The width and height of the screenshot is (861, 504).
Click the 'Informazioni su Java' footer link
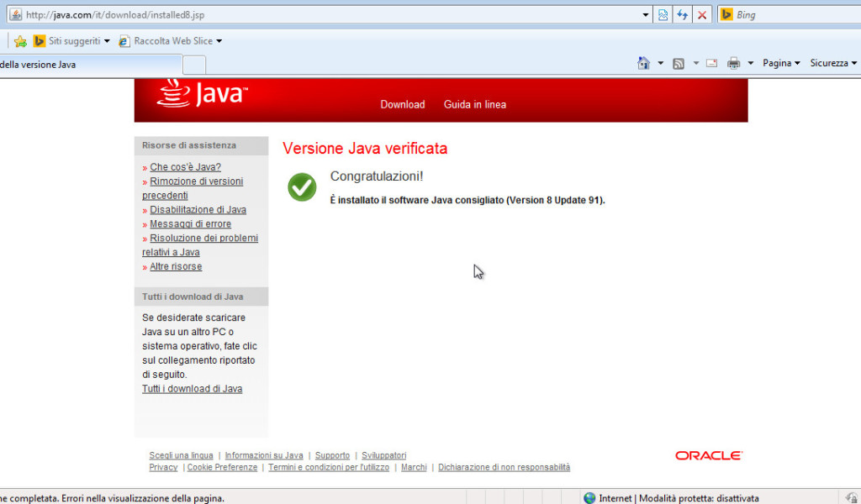point(264,455)
